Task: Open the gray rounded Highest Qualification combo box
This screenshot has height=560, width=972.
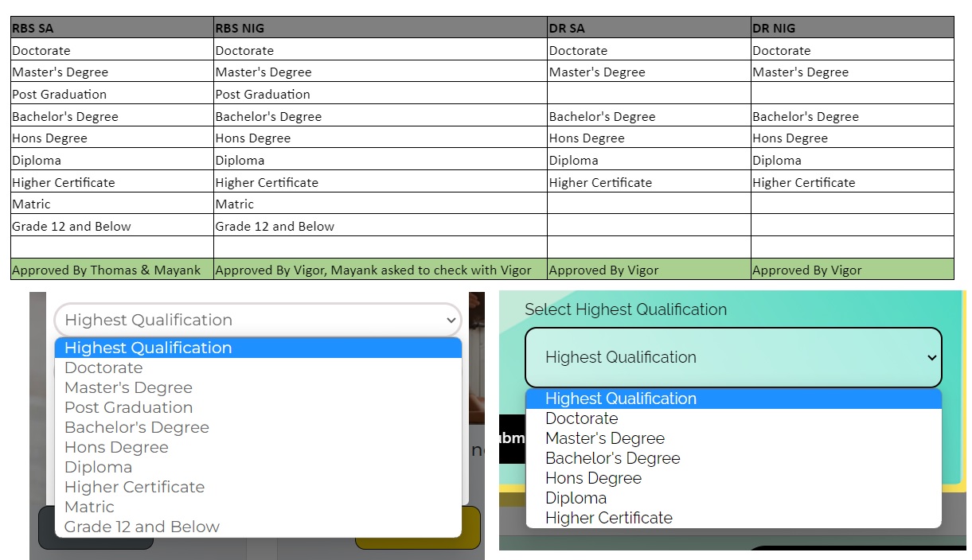Action: pyautogui.click(x=256, y=321)
